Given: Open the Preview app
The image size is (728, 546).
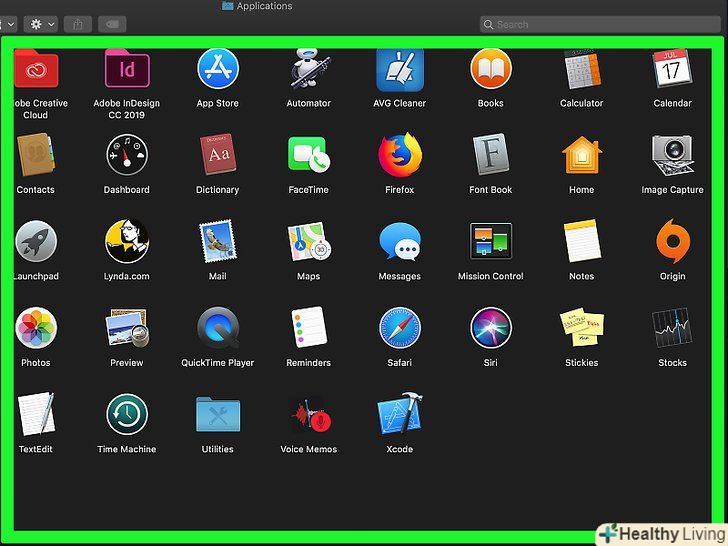Looking at the screenshot, I should coord(127,328).
